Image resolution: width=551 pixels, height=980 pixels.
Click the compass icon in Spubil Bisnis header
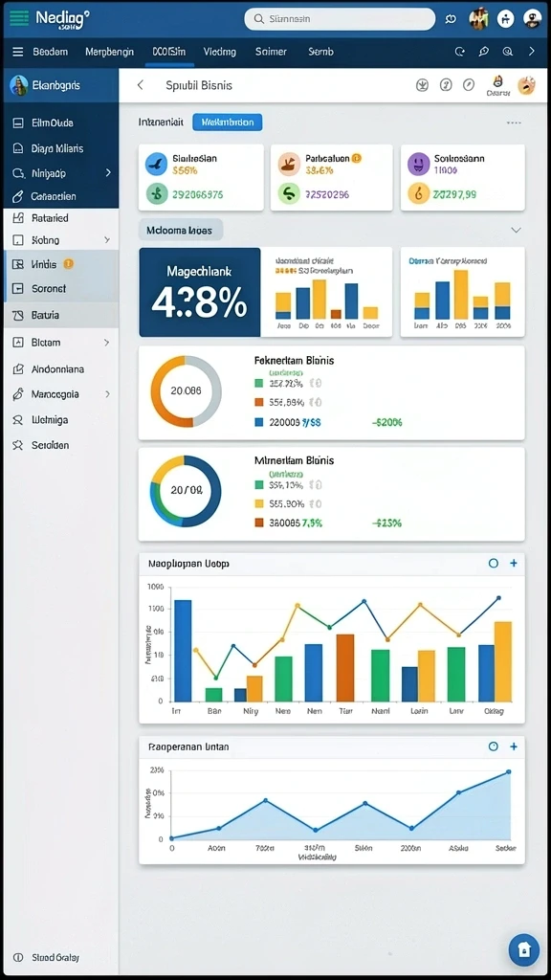(x=469, y=85)
